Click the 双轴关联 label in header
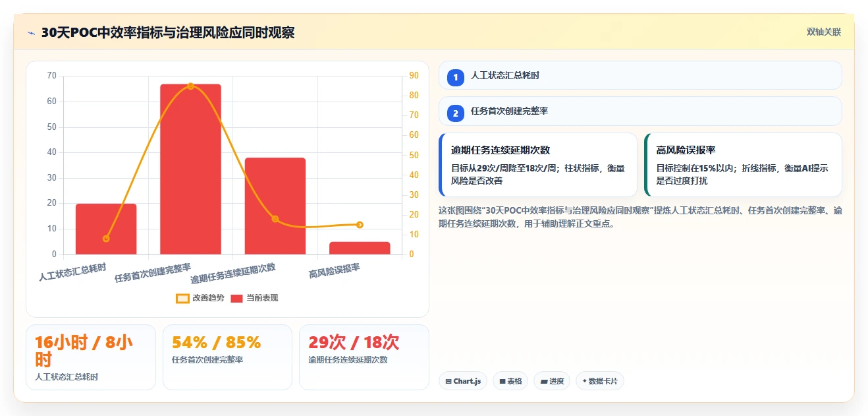The height and width of the screenshot is (416, 868). point(824,32)
